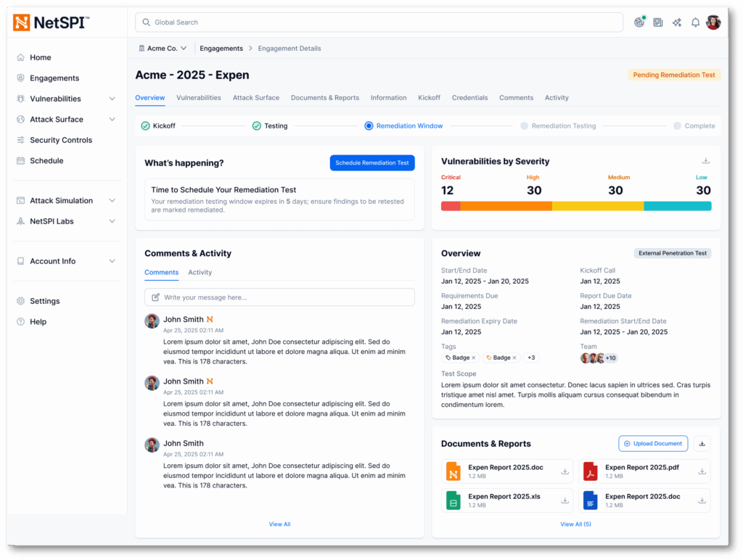The image size is (743, 560).
Task: Click View All (5) documents link
Action: tap(575, 524)
